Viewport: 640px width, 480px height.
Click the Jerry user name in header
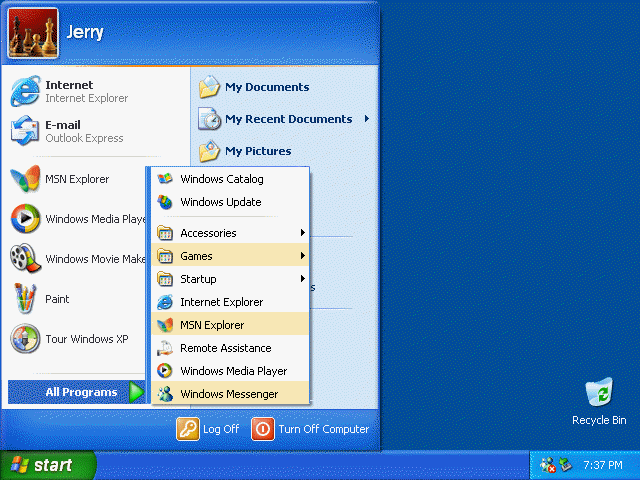coord(85,33)
